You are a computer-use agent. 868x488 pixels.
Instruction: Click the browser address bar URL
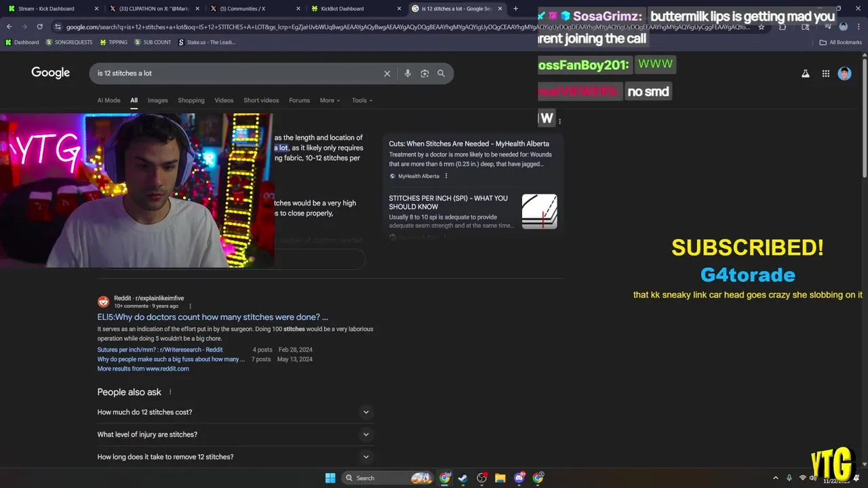pos(407,26)
